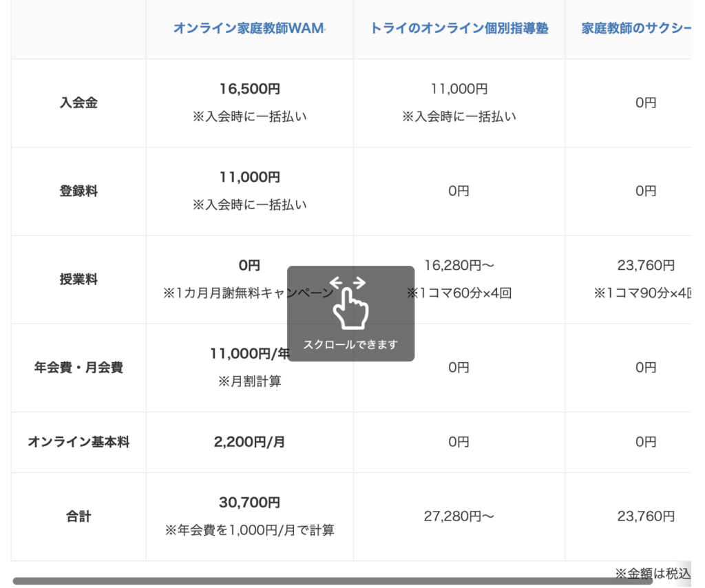Click the ※月割計算 note
This screenshot has width=705, height=588.
pos(249,381)
